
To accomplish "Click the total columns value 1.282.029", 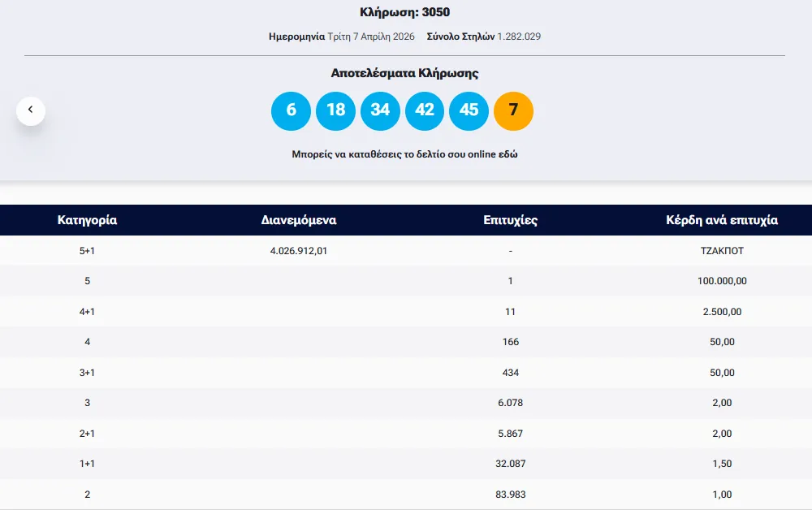I will [x=519, y=37].
